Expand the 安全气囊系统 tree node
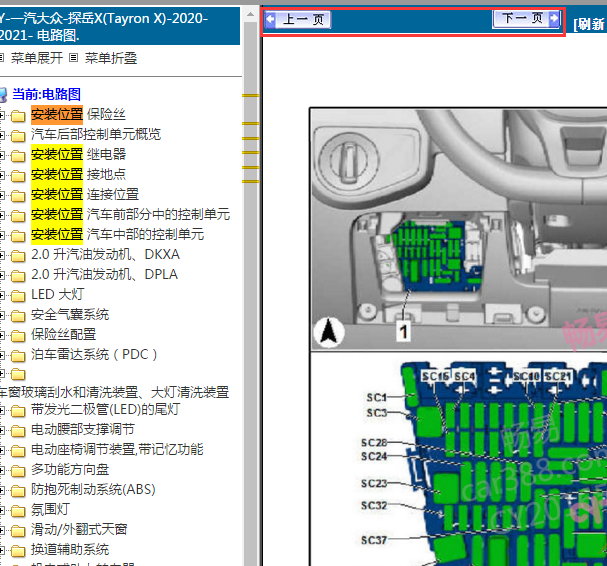Image resolution: width=607 pixels, height=566 pixels. coord(2,315)
